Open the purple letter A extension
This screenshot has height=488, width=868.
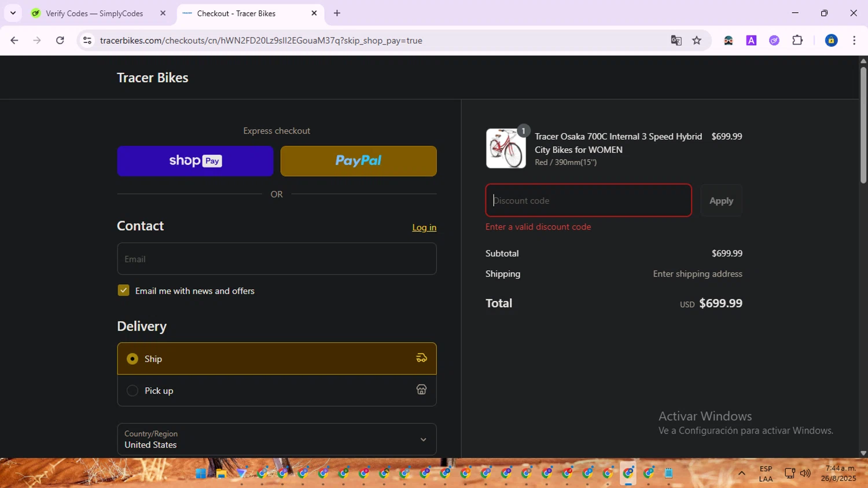tap(751, 41)
